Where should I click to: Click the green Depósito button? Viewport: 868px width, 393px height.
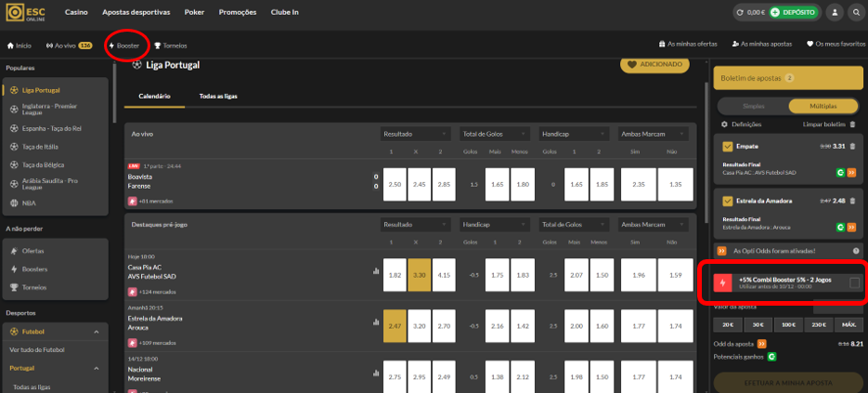coord(792,12)
